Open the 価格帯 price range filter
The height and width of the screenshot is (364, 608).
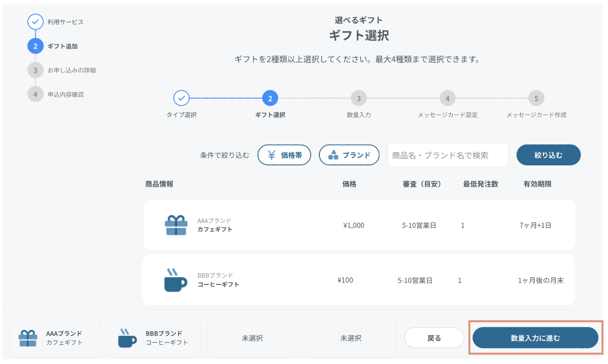284,155
